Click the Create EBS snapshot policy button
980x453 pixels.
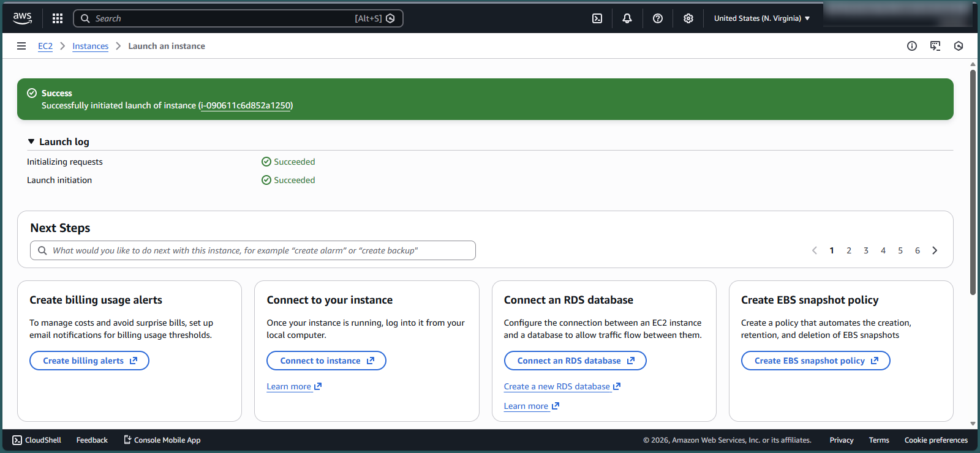point(815,361)
